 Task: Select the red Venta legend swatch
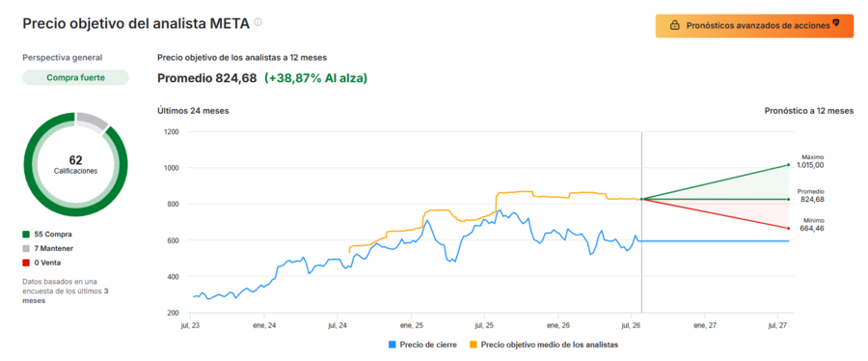click(x=26, y=263)
